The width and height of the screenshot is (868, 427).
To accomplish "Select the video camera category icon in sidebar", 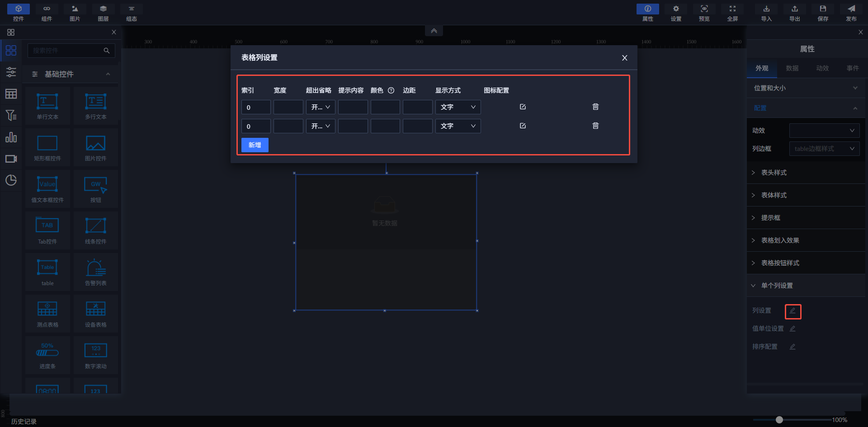I will click(x=11, y=159).
